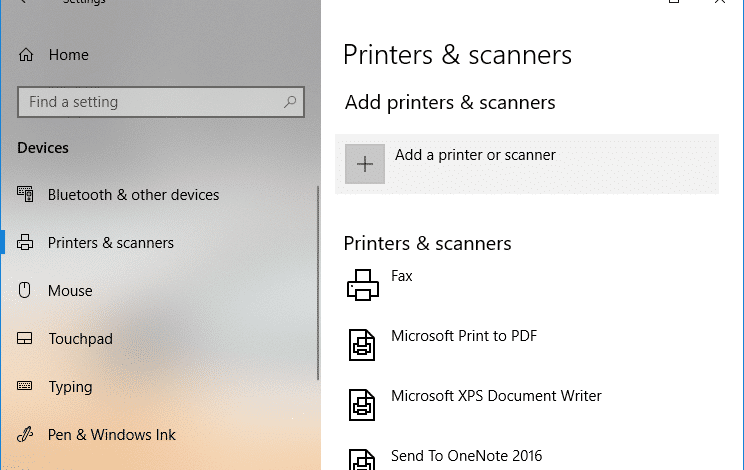This screenshot has height=470, width=744.
Task: Click the Printers & scanners sidebar icon
Action: pyautogui.click(x=25, y=242)
